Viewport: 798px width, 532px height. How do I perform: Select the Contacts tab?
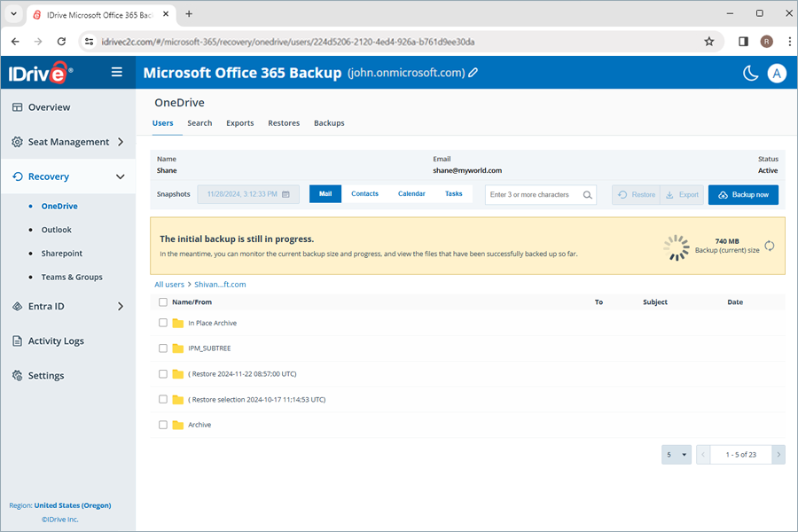pyautogui.click(x=365, y=194)
